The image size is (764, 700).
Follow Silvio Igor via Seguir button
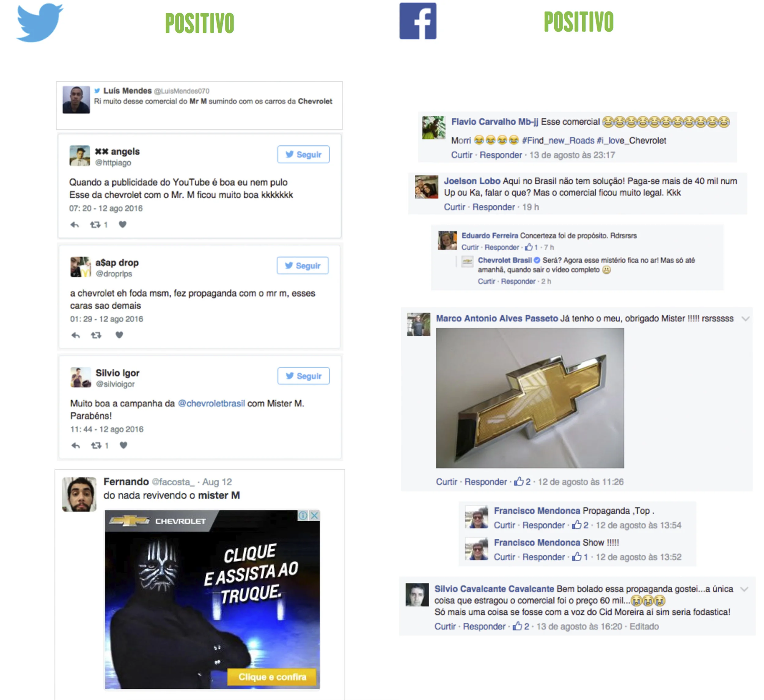pyautogui.click(x=303, y=376)
